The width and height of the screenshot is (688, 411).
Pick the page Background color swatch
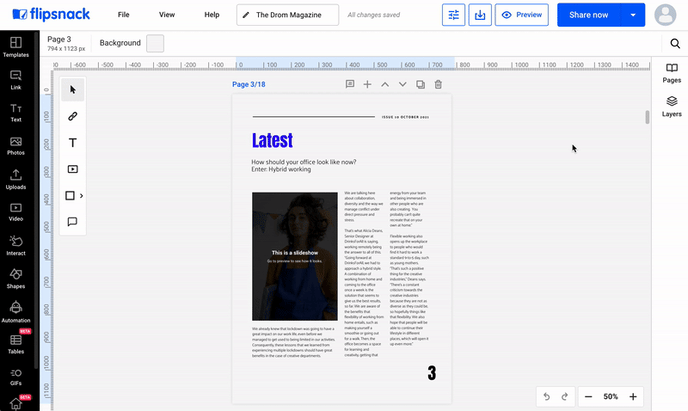coord(155,43)
